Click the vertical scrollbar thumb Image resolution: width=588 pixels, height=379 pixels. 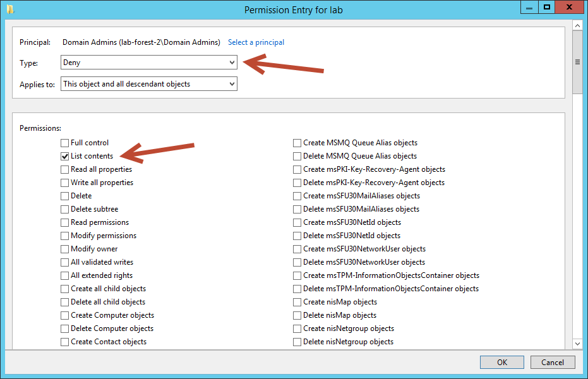click(577, 63)
